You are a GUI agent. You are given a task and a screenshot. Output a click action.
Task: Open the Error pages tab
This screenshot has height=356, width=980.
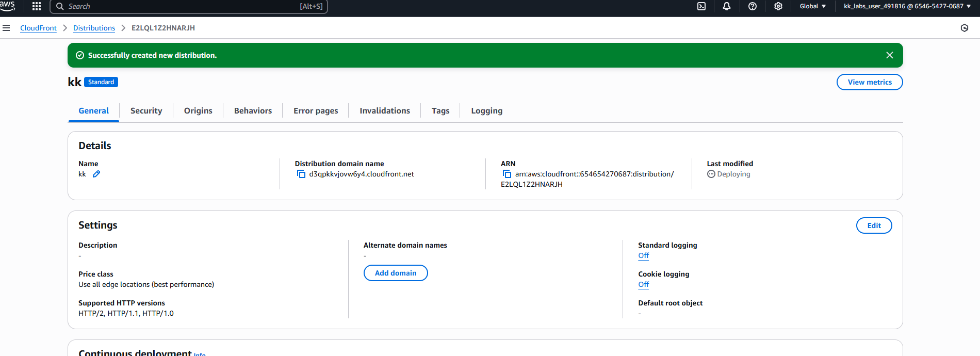pyautogui.click(x=316, y=111)
